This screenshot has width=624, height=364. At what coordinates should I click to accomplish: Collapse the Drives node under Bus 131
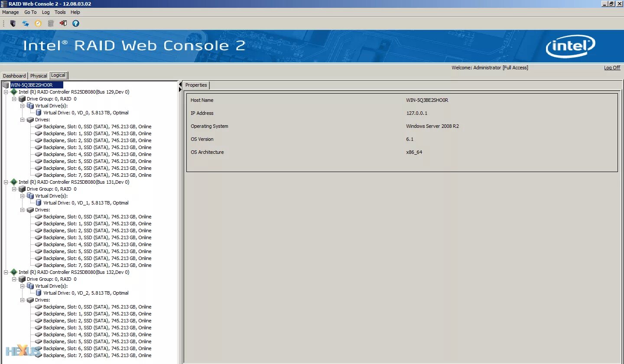pyautogui.click(x=23, y=210)
